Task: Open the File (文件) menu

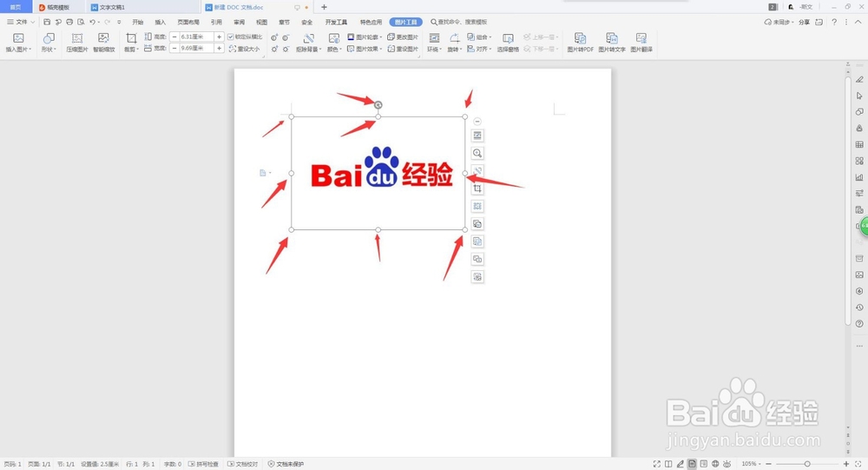Action: click(21, 23)
